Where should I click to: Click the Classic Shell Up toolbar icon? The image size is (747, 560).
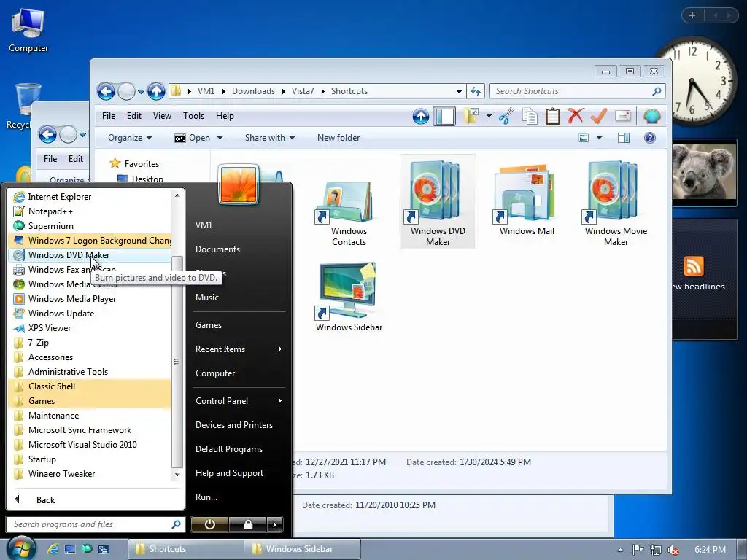[x=421, y=116]
